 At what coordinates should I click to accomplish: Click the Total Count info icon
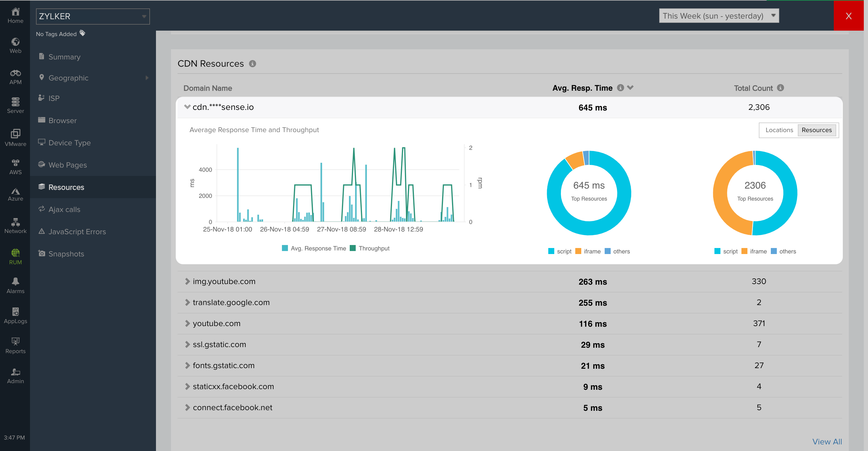pyautogui.click(x=780, y=88)
